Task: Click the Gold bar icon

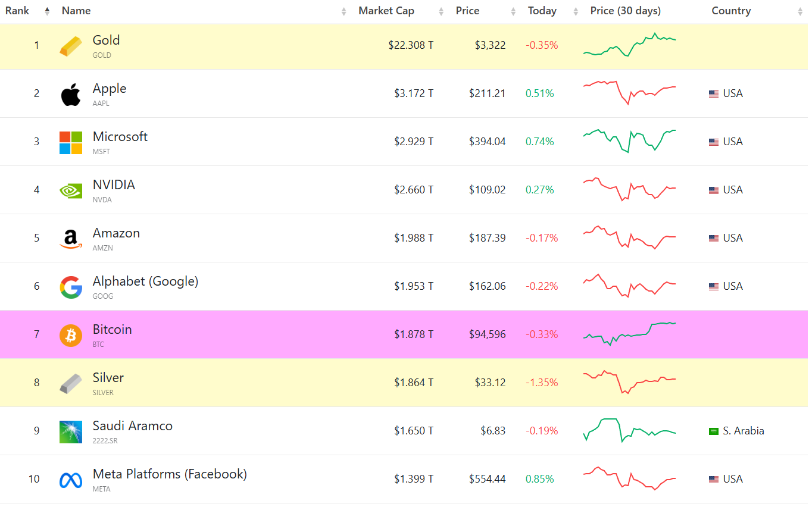Action: [x=70, y=45]
